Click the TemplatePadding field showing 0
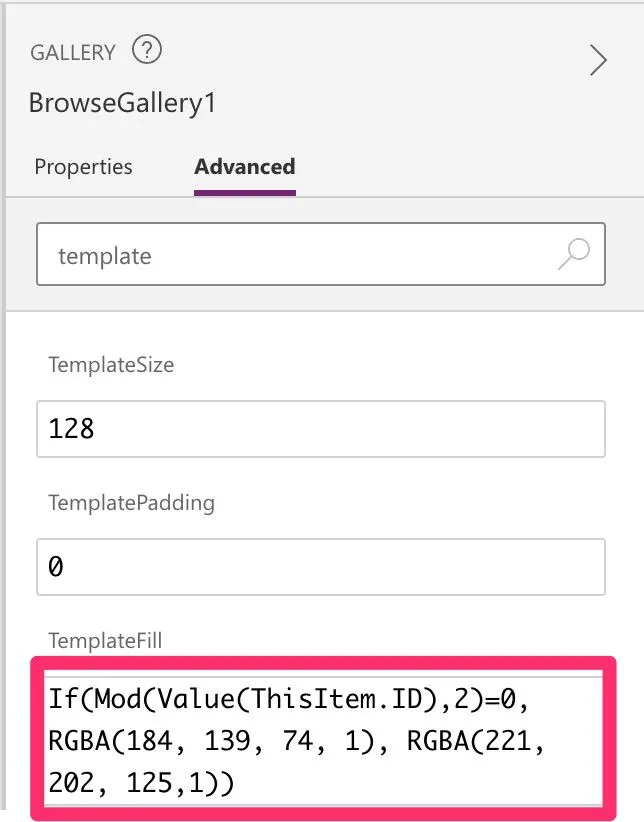 [320, 567]
